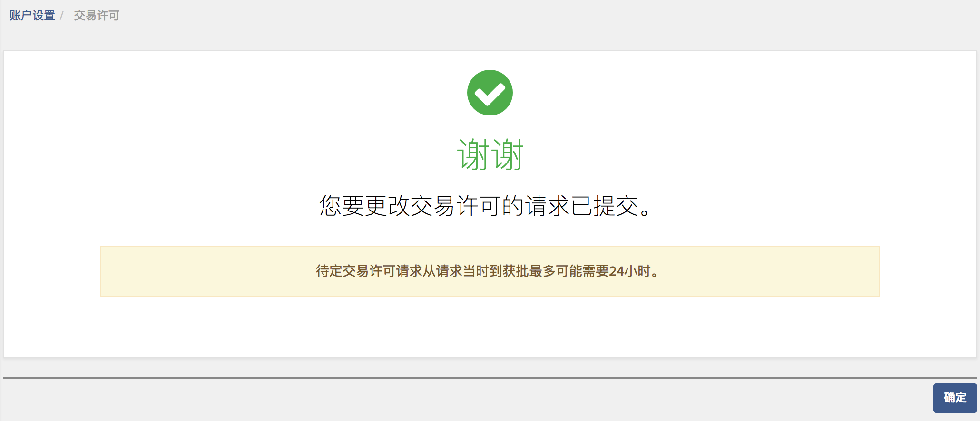This screenshot has width=980, height=421.
Task: Open the 账户设置 breadcrumb link
Action: [x=32, y=16]
